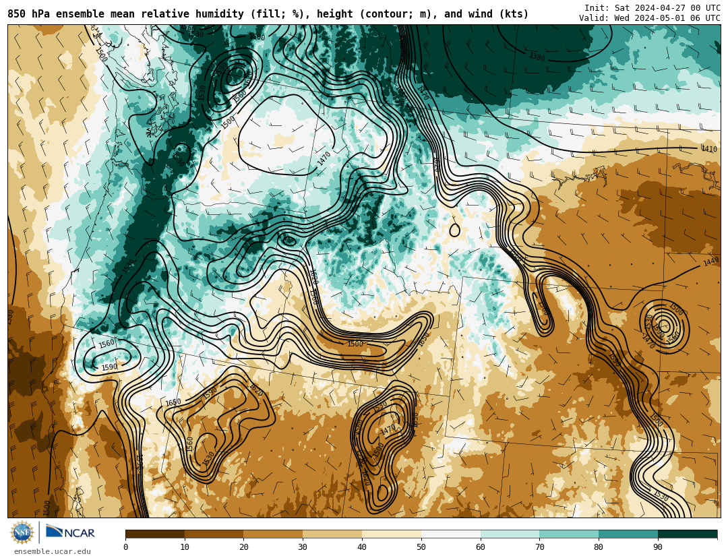Pick the 50–60% white colorbar swatch
The image size is (728, 560).
(451, 534)
